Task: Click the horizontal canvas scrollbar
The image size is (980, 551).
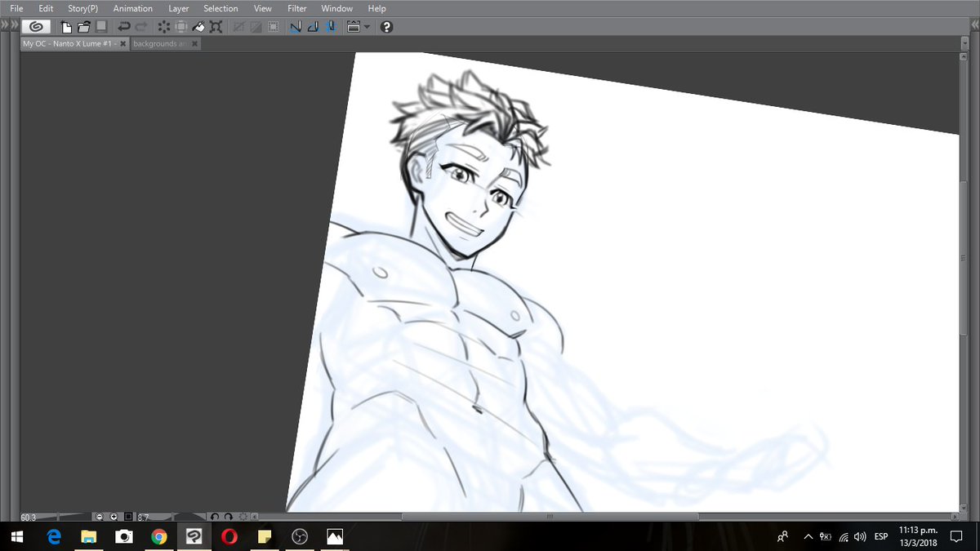Action: (550, 517)
